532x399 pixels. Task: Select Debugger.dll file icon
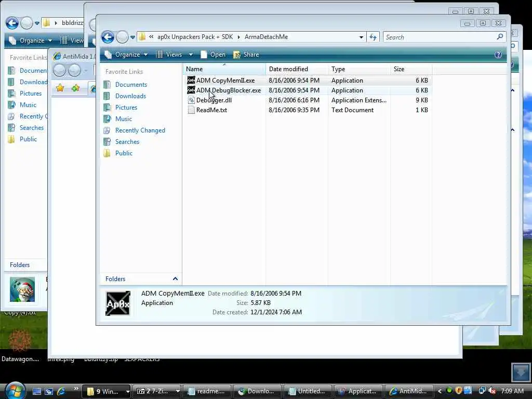(191, 100)
